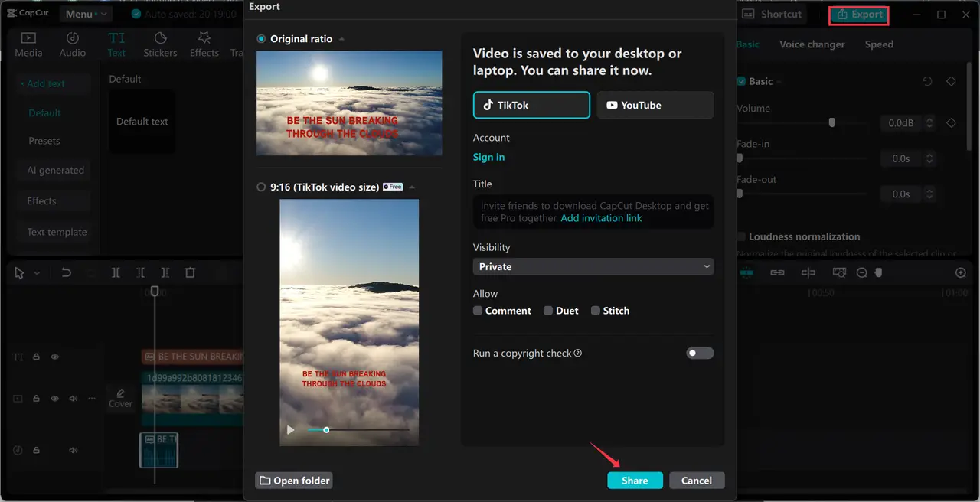The image size is (980, 502).
Task: Enable the Stitch checkbox
Action: point(596,311)
